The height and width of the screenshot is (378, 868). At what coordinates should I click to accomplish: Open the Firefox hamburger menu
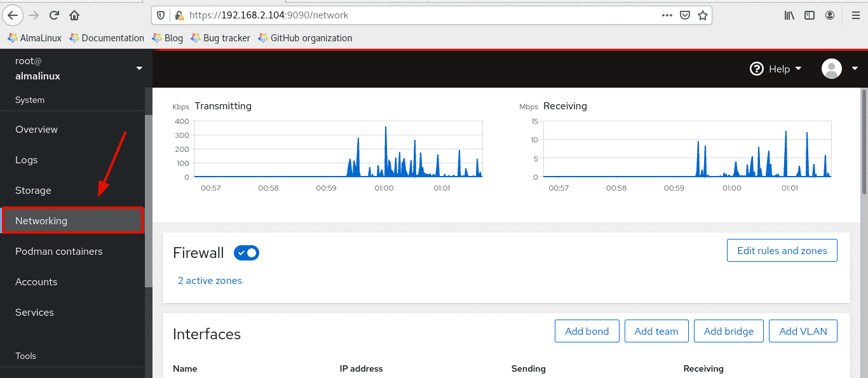click(x=855, y=15)
